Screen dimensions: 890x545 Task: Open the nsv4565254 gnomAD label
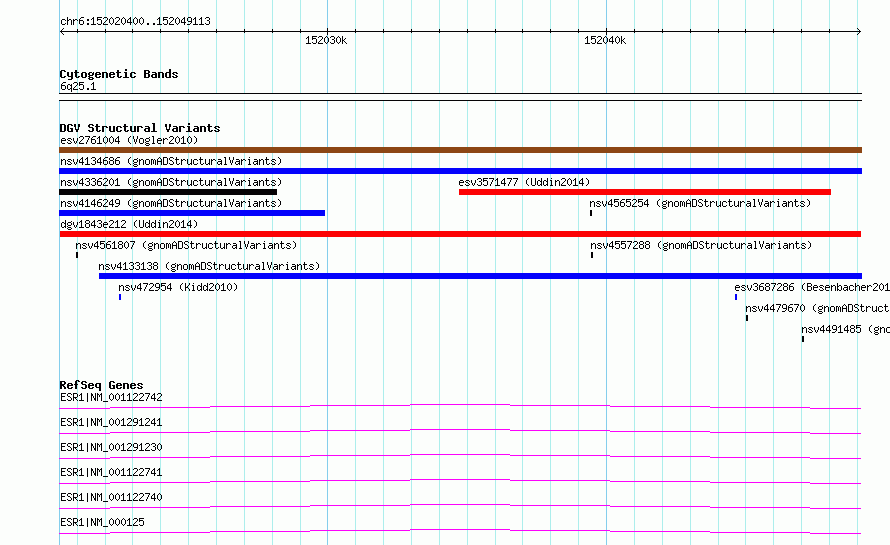[x=700, y=203]
